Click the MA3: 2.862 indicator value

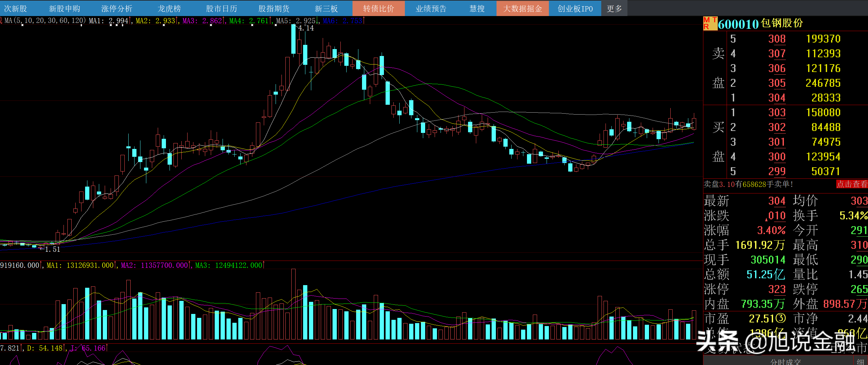pyautogui.click(x=204, y=21)
